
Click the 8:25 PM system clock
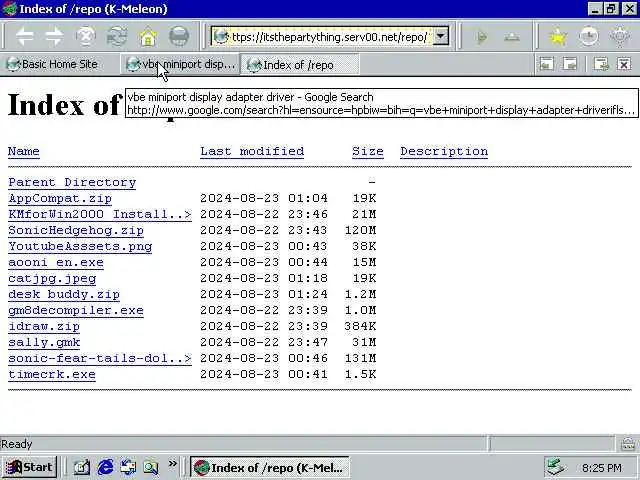click(x=602, y=467)
